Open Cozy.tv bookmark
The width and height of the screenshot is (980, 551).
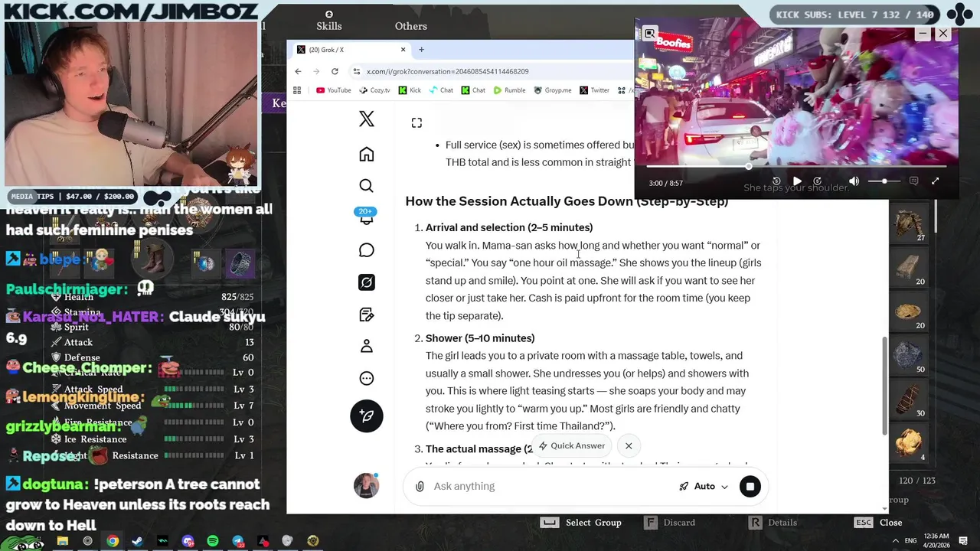(374, 90)
